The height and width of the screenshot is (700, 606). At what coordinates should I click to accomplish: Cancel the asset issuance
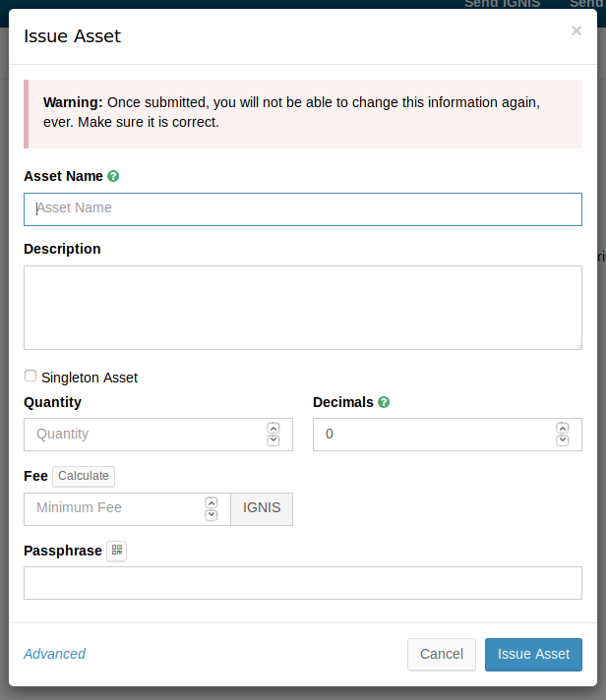coord(441,654)
